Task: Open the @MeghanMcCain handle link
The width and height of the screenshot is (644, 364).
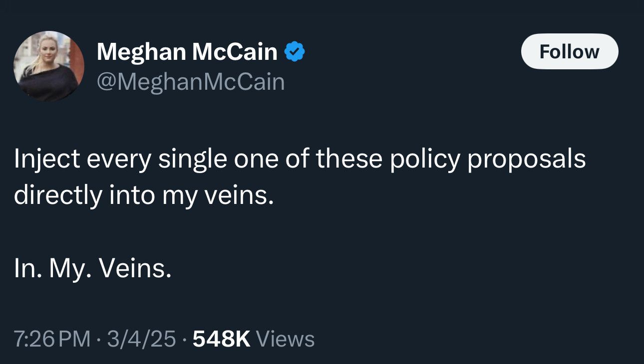Action: click(x=191, y=82)
